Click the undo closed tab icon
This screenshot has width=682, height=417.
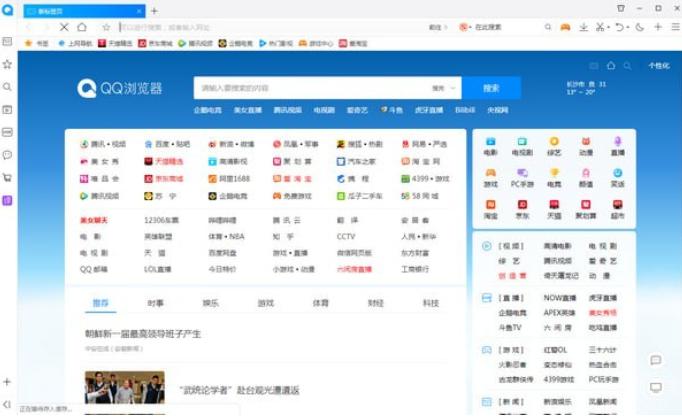pos(619,27)
